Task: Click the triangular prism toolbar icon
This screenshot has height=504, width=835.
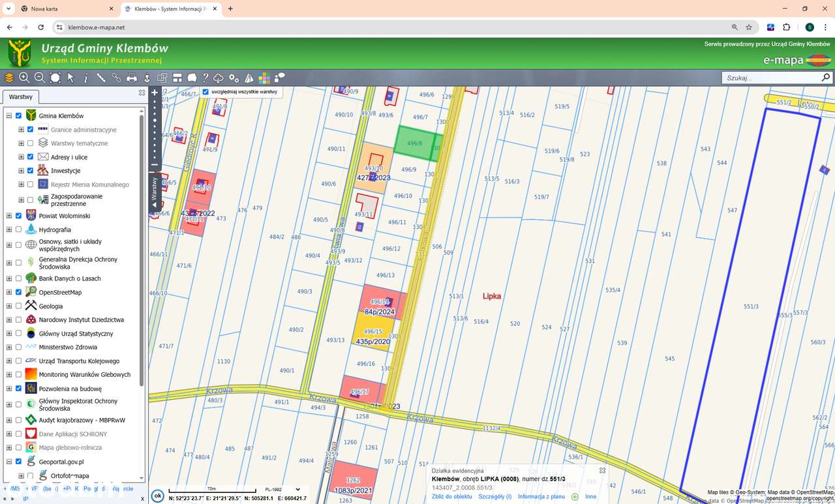Action: point(249,78)
